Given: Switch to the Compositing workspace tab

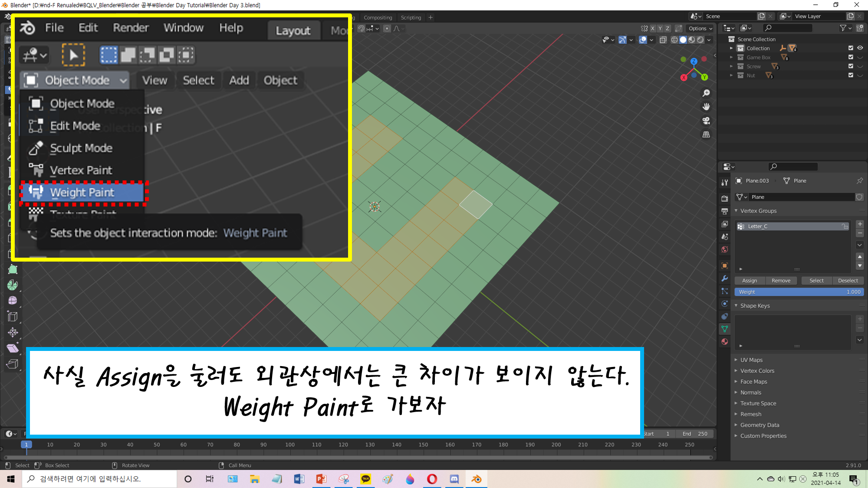Looking at the screenshot, I should [x=378, y=17].
